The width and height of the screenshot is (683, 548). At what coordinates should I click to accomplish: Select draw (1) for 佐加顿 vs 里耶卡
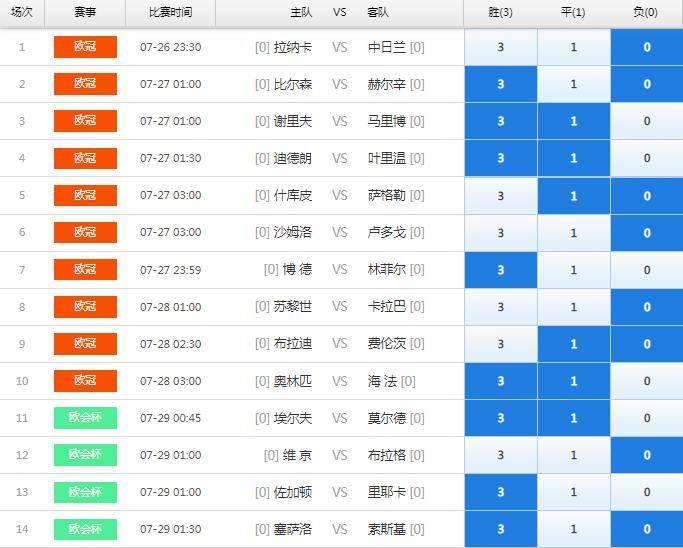point(574,492)
